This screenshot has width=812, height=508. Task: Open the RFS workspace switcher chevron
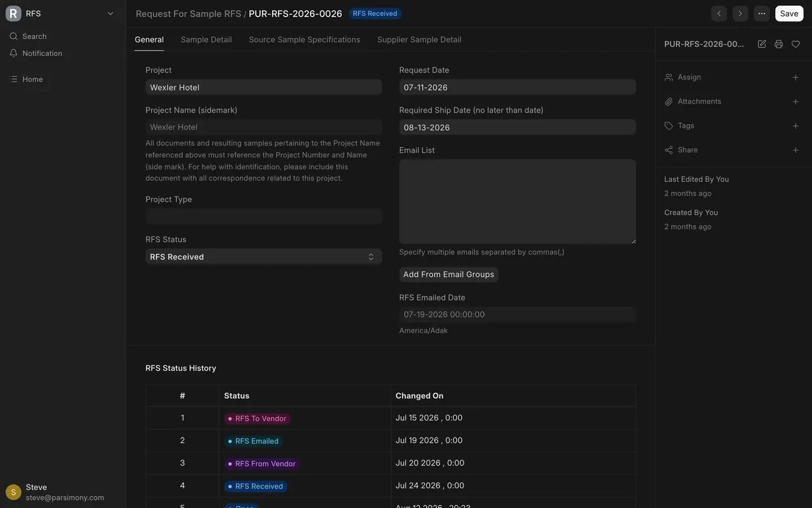point(110,13)
